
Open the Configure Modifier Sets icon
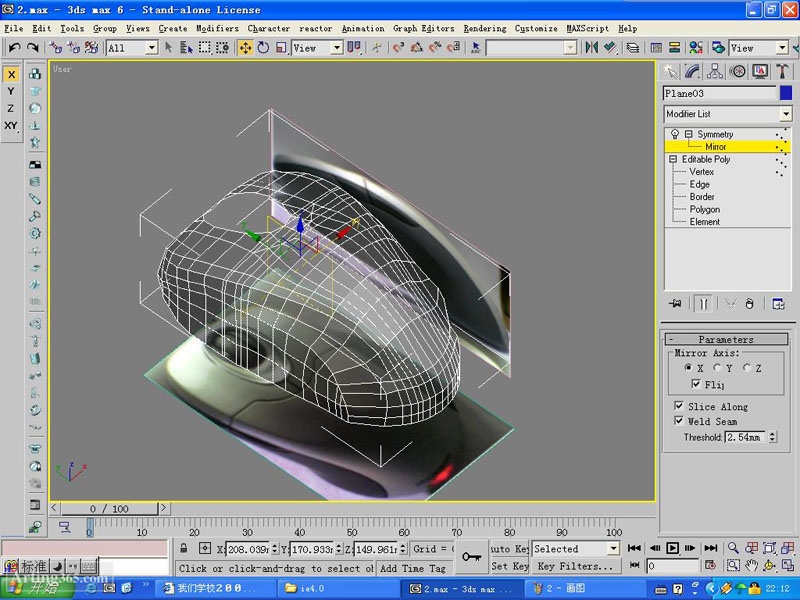coord(778,304)
